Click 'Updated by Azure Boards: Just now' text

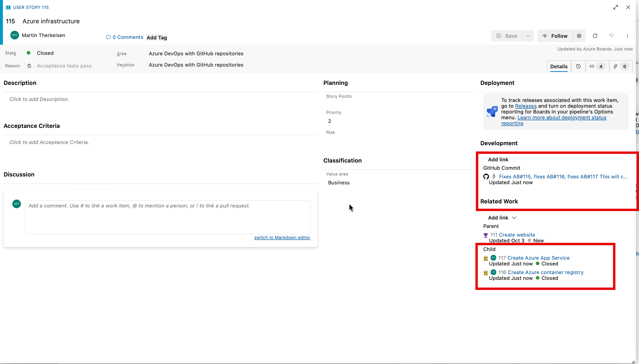point(595,49)
